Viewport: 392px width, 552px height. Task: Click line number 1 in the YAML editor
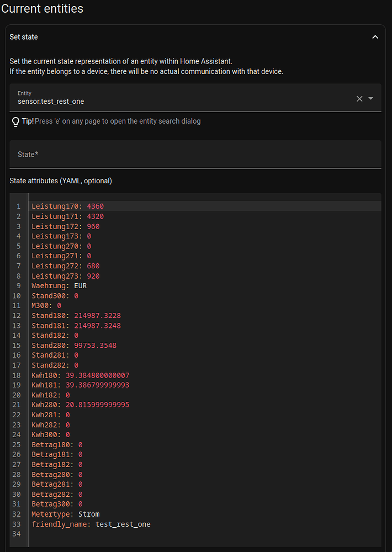(x=18, y=206)
